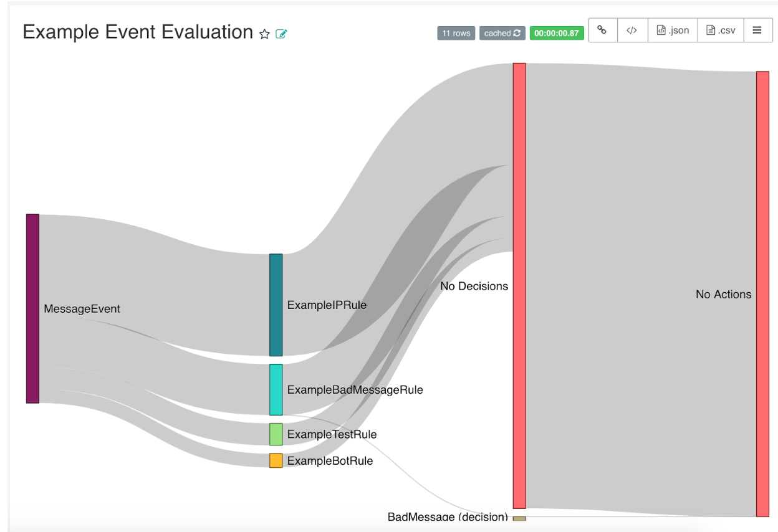Click the green ExampleTestRule node
Viewport: 778px width, 532px height.
pos(276,434)
